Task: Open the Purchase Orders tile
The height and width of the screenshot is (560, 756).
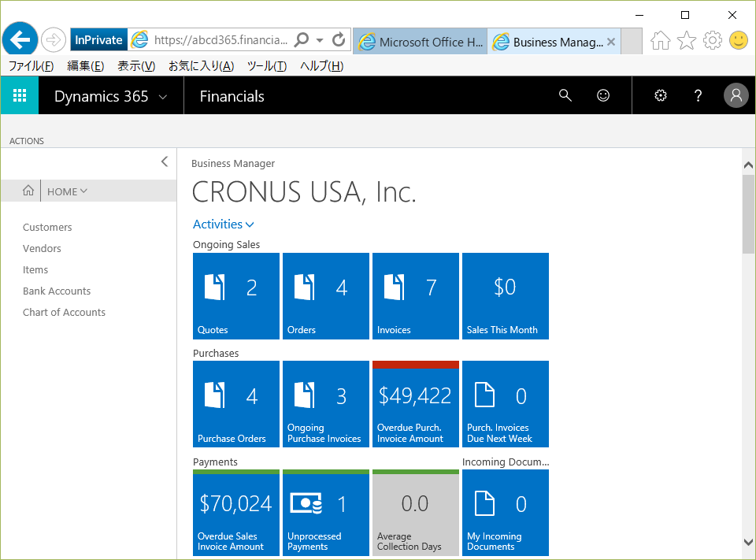Action: click(x=236, y=404)
